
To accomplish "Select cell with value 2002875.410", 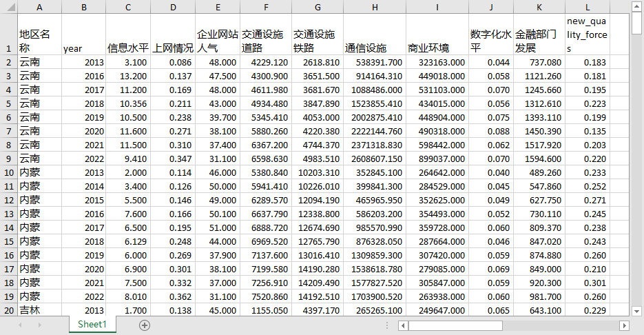I will 375,117.
